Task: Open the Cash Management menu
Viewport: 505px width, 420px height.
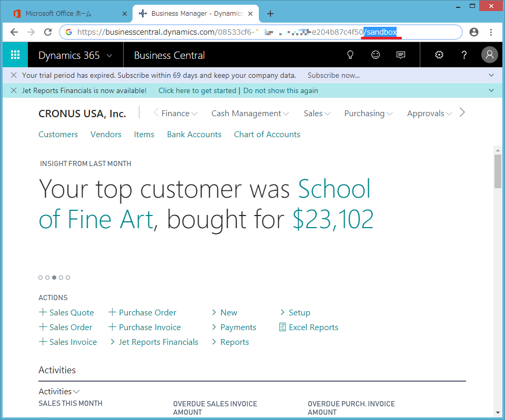Action: (250, 114)
